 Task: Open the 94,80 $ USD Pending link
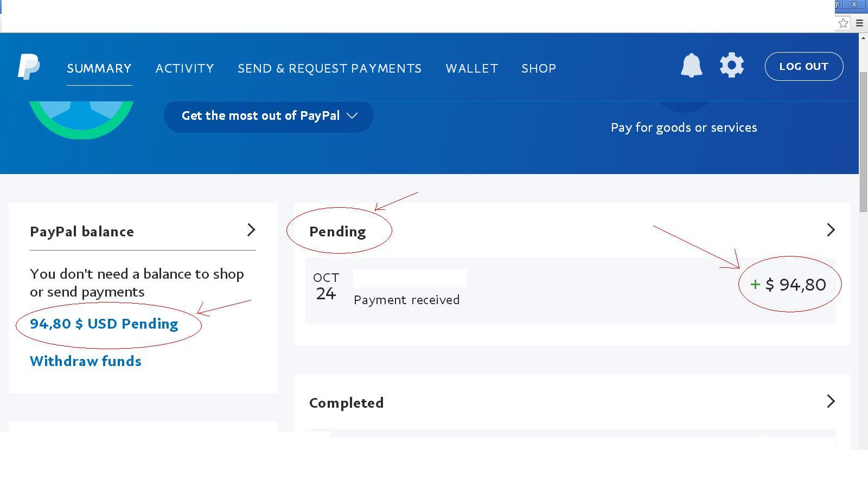coord(104,324)
